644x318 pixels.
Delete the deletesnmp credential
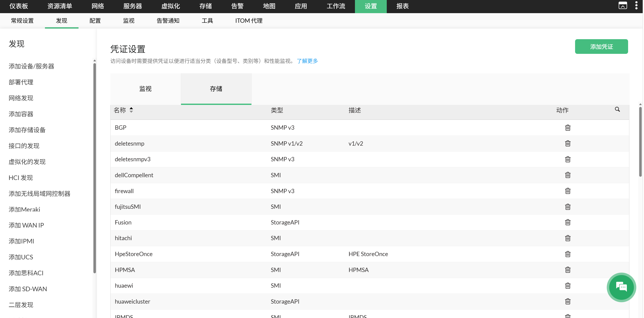(x=568, y=143)
